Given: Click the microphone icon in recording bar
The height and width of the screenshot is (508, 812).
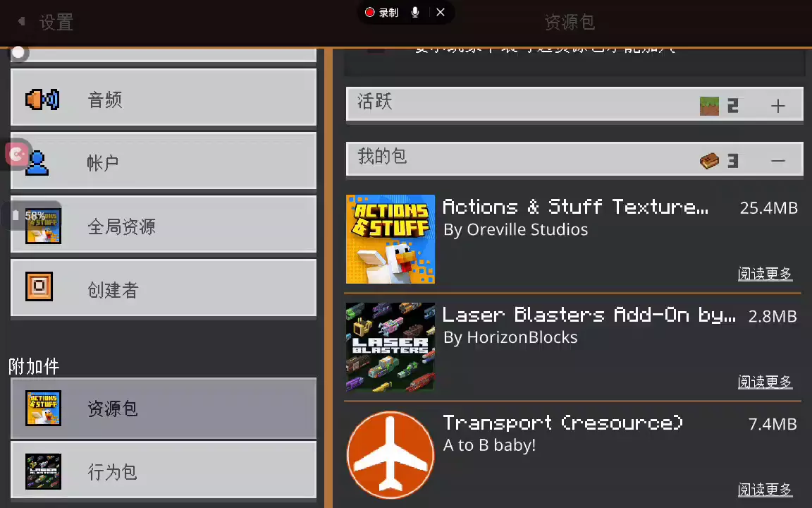Looking at the screenshot, I should (x=414, y=13).
